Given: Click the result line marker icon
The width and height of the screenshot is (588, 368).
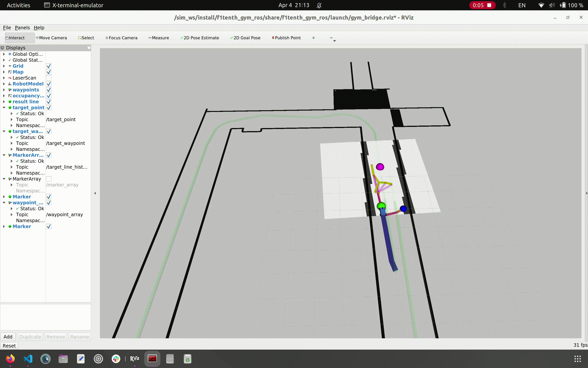Looking at the screenshot, I should click(10, 102).
